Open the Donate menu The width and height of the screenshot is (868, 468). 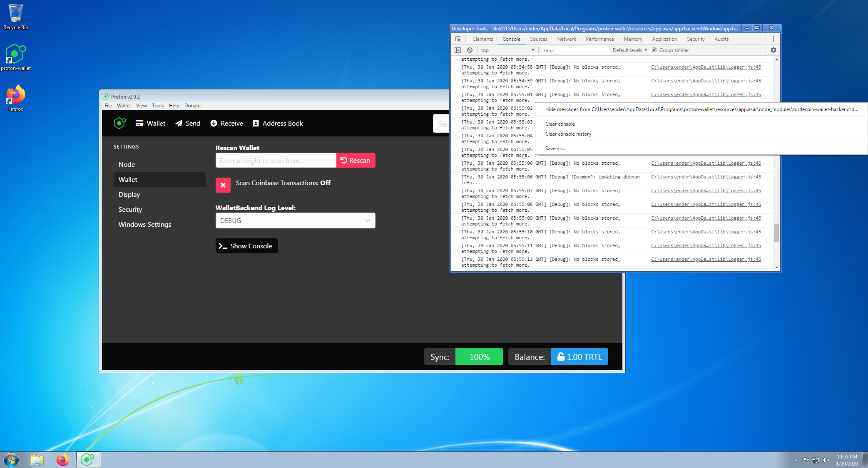click(x=192, y=106)
